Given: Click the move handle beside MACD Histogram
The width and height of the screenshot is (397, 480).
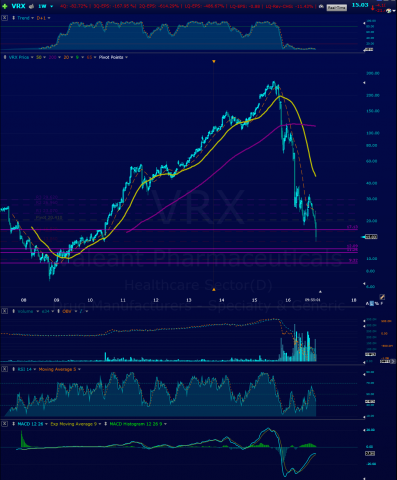Looking at the screenshot, I should (x=106, y=424).
